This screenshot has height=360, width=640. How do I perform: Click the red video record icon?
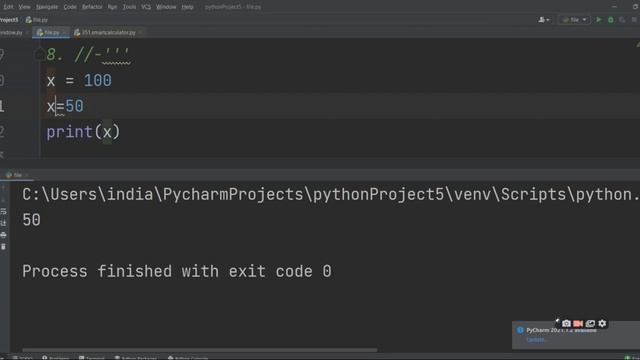[x=578, y=323]
